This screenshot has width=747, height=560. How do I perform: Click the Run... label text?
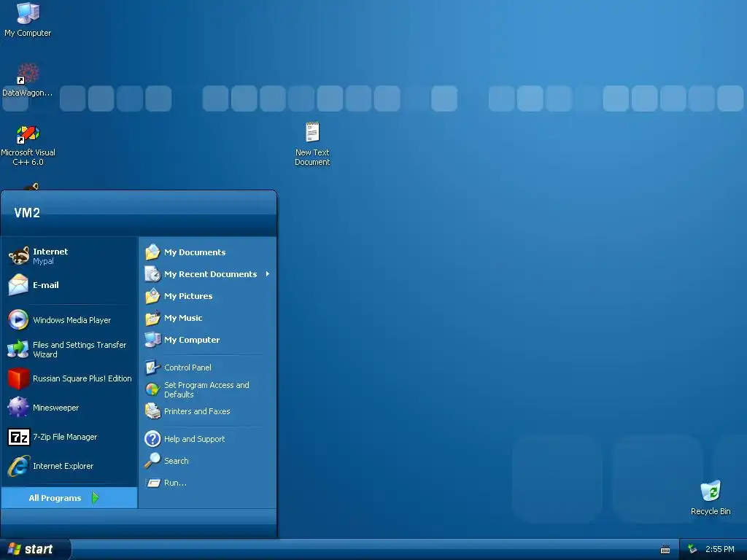point(175,483)
